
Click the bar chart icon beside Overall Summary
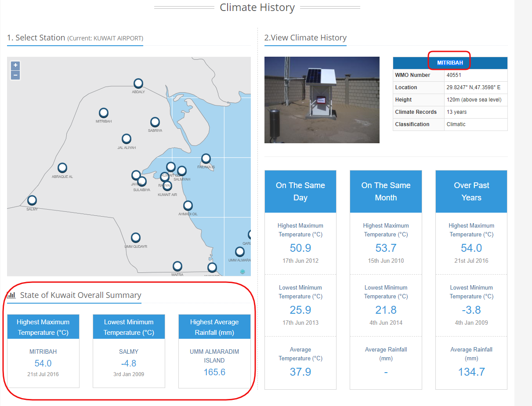tap(12, 295)
